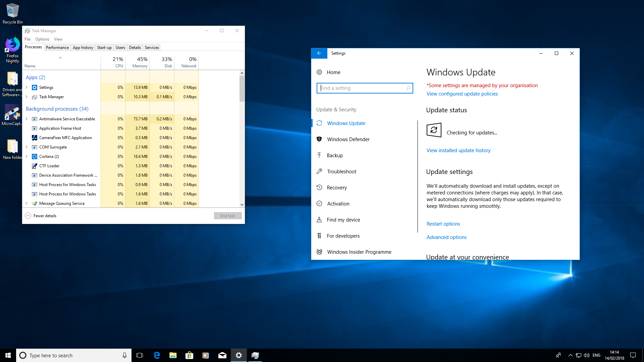Click the Cortana microphone icon in search box
This screenshot has width=644, height=362.
click(x=124, y=355)
